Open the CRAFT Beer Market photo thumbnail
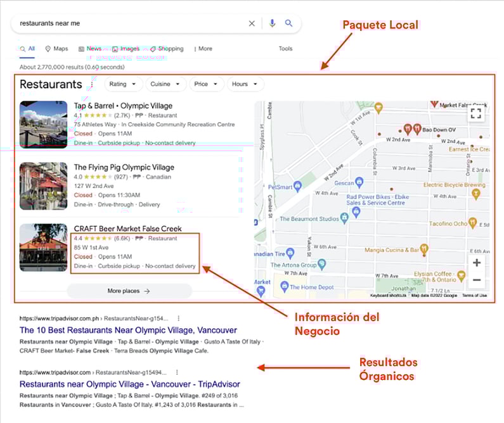Screen dimensions: 504x423 [x=43, y=248]
